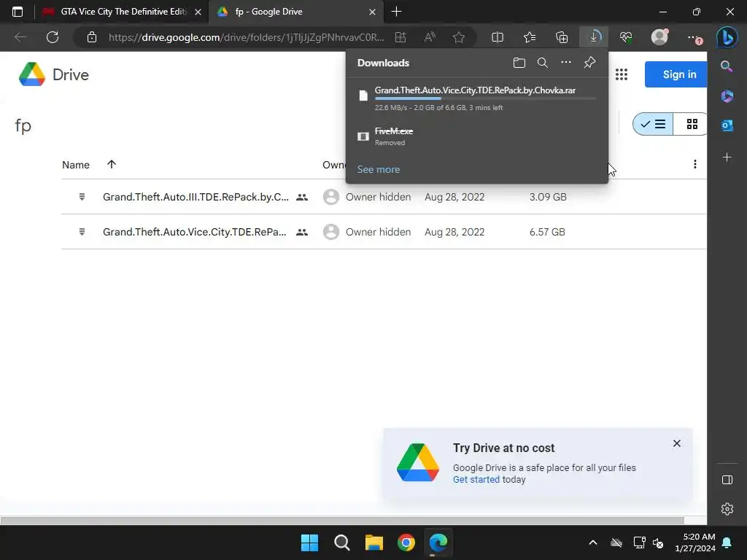Open Microsoft 365 sidebar icon
Screen dimensions: 747x560
[727, 96]
